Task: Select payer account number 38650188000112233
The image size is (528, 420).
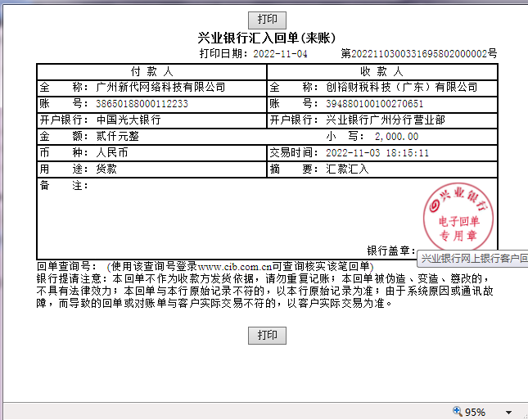Action: click(x=142, y=104)
